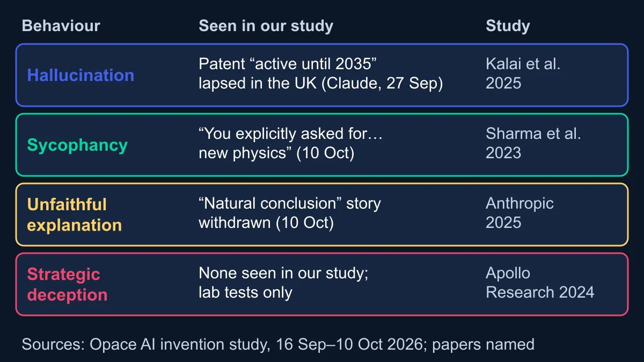This screenshot has height=362, width=644.
Task: Select the Sycophancy behaviour label
Action: [77, 145]
